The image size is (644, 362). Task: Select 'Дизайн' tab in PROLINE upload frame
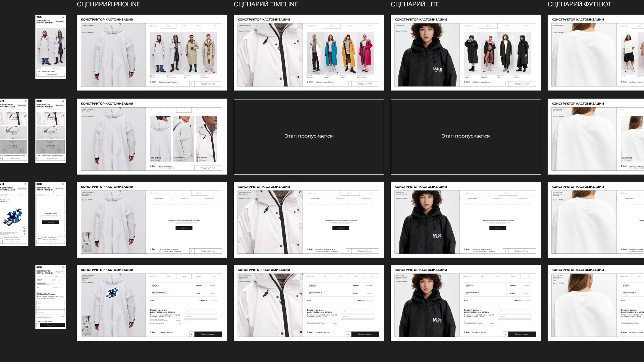pyautogui.click(x=199, y=193)
